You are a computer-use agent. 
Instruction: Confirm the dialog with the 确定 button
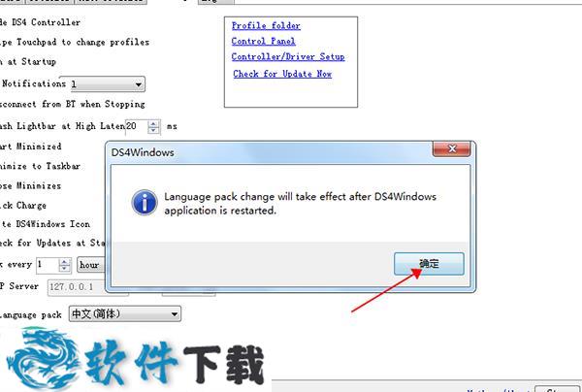click(429, 264)
